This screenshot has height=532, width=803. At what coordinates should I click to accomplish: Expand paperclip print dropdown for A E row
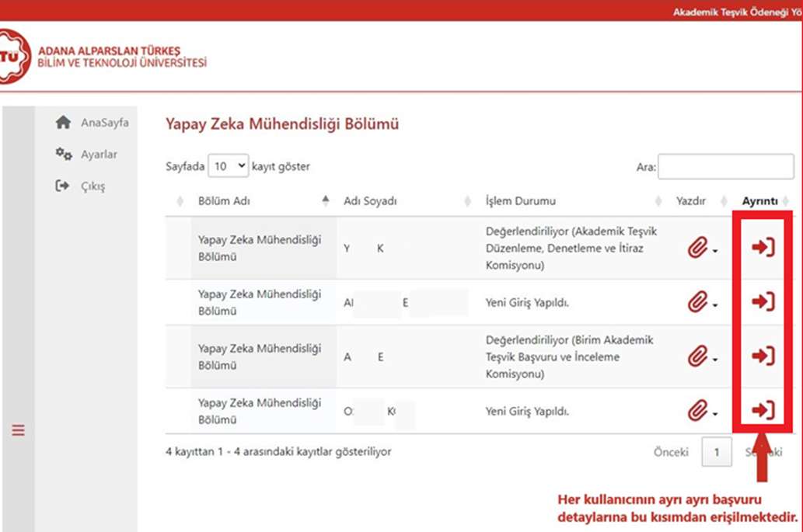[x=703, y=356]
